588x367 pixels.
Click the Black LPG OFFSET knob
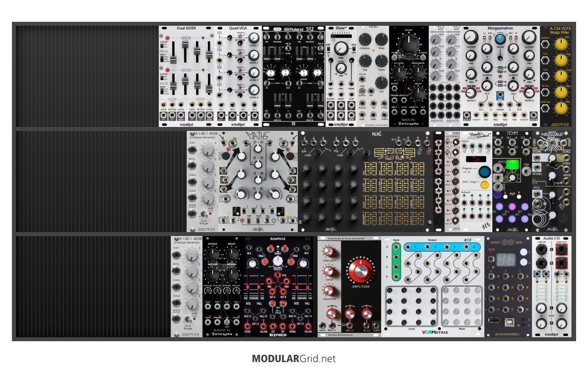click(x=409, y=44)
